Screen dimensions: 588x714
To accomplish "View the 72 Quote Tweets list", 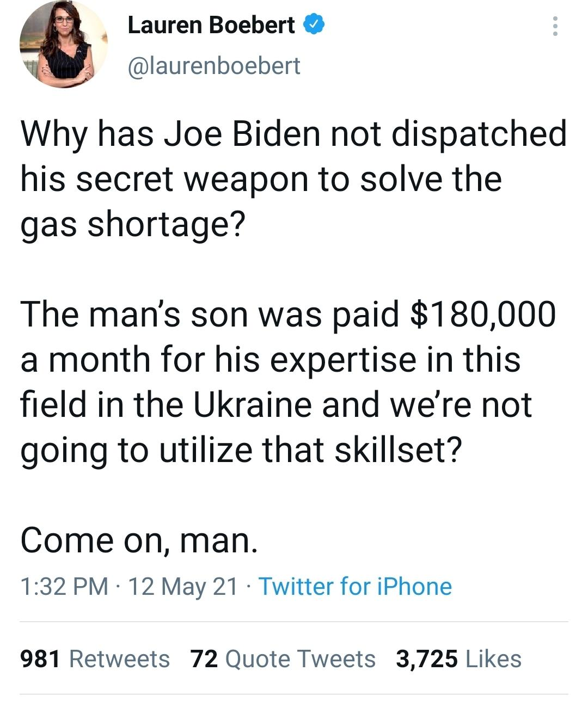I will [283, 658].
